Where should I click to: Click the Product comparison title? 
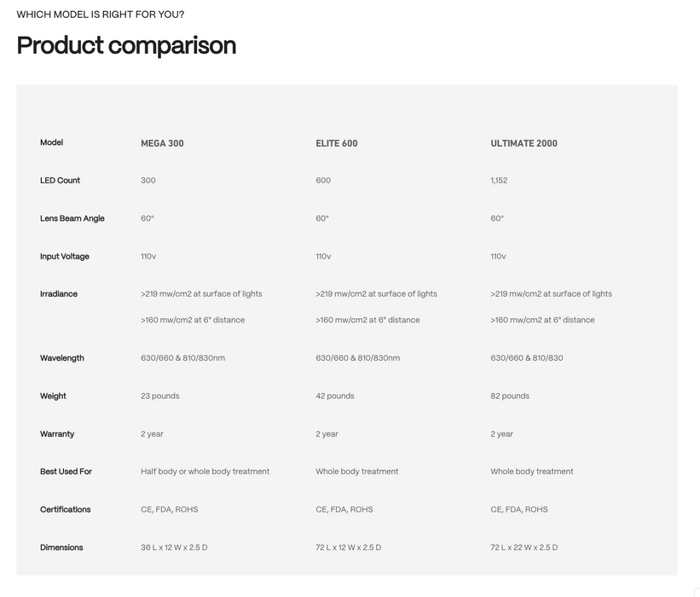(126, 45)
